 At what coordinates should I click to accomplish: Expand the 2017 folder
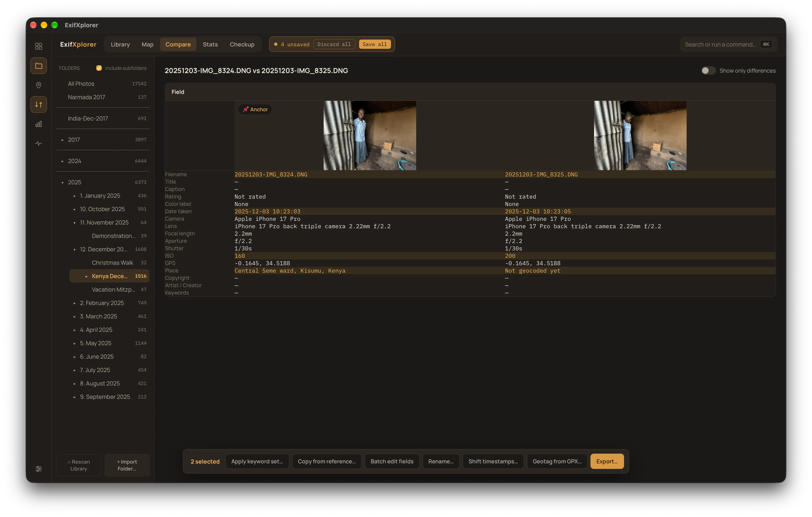coord(62,140)
